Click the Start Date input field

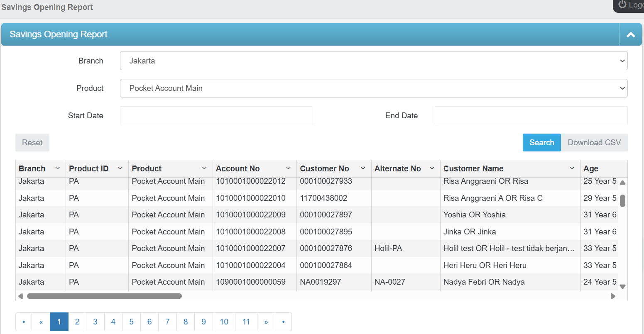[216, 116]
